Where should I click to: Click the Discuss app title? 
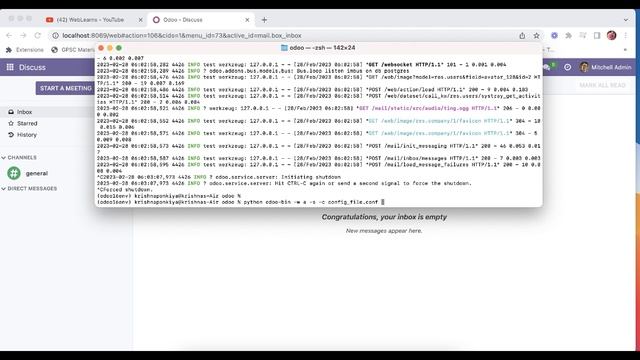(32, 67)
